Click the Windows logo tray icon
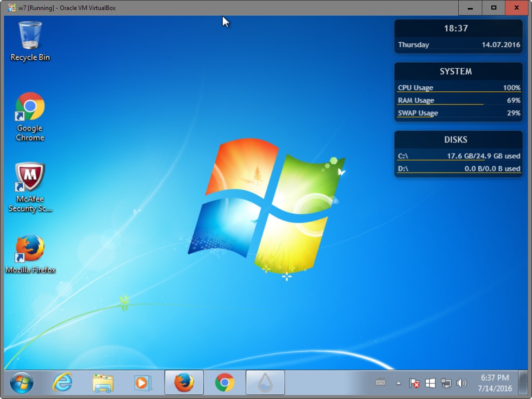Viewport: 532px width, 399px height. tap(430, 383)
